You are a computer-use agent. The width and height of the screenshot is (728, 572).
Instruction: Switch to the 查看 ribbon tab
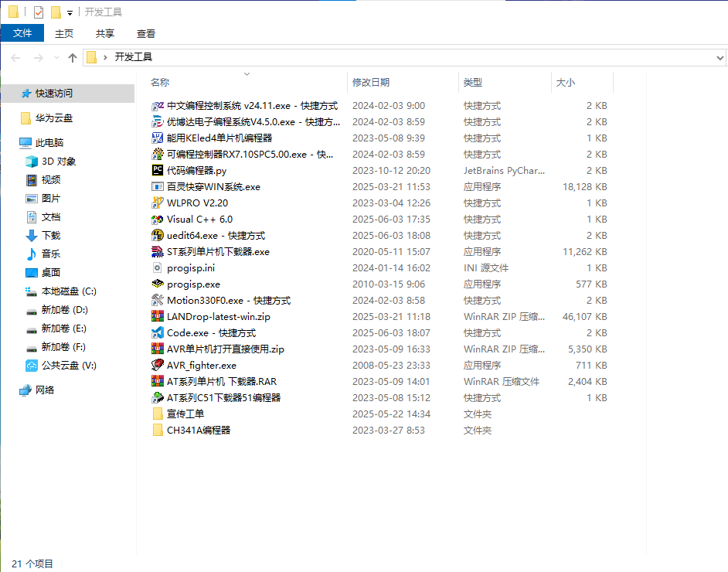pyautogui.click(x=146, y=33)
